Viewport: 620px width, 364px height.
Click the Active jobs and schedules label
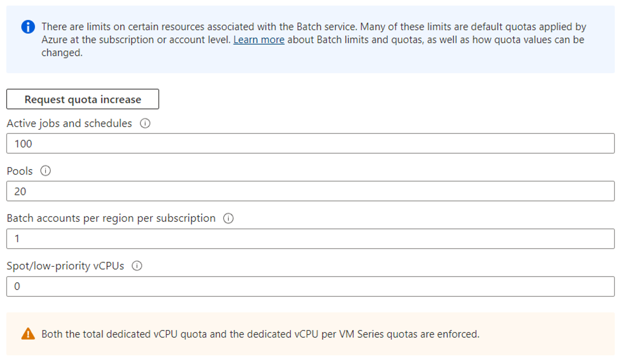pos(69,123)
